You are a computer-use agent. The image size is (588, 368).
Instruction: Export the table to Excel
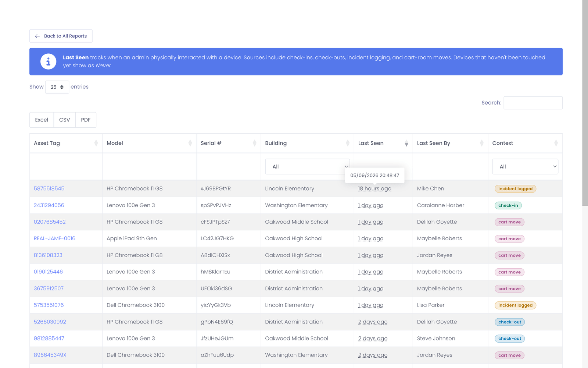click(x=42, y=120)
